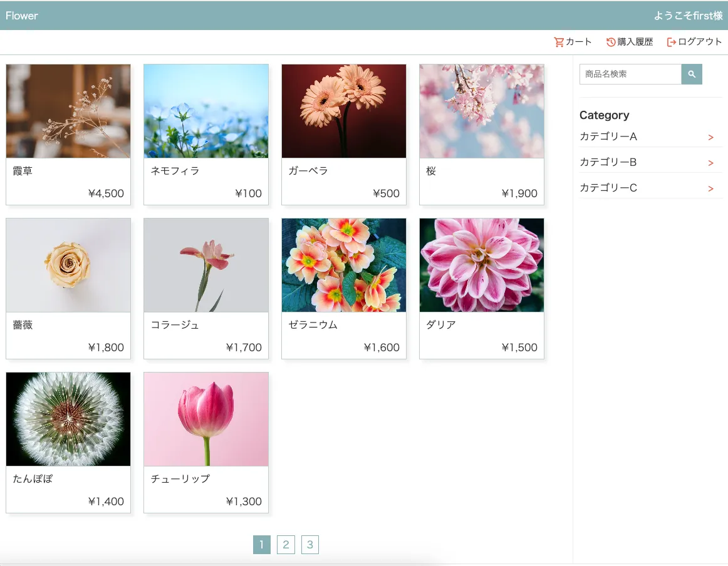Click the Flower site title
Viewport: 728px width, 566px height.
click(x=22, y=15)
